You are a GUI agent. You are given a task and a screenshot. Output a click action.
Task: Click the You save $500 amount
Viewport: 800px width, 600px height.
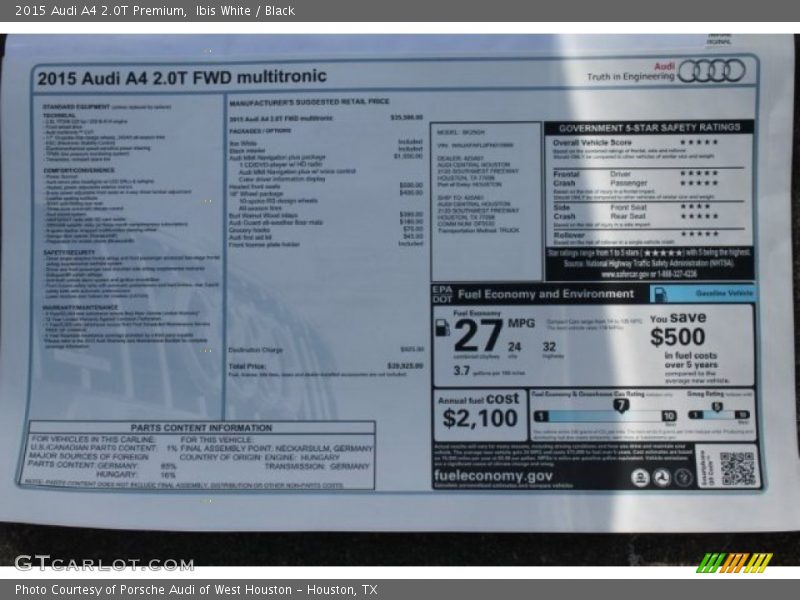coord(678,337)
